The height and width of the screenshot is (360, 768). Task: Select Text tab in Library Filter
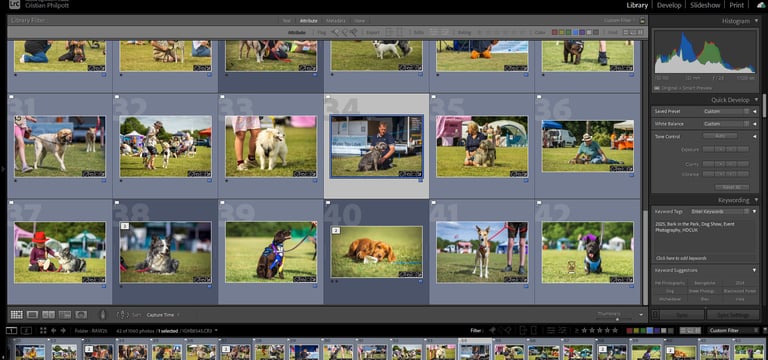coord(286,21)
